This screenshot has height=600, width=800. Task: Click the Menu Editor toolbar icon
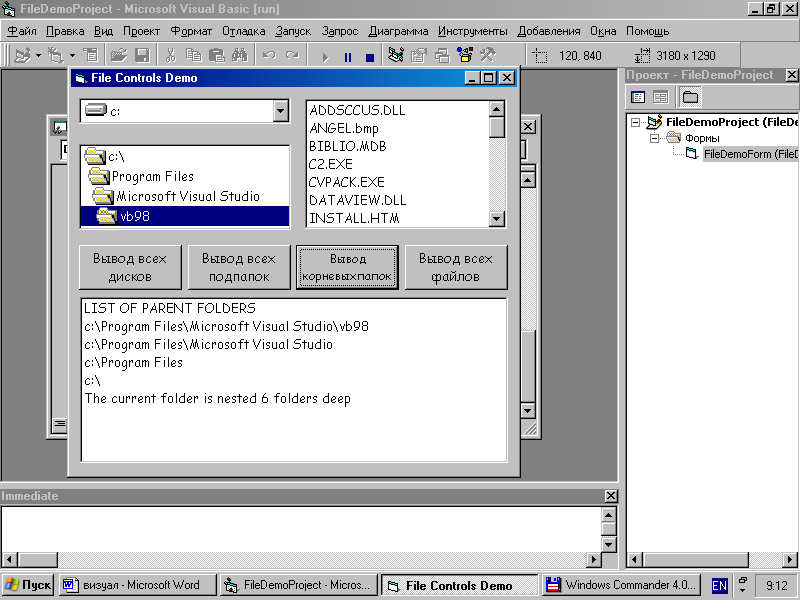(x=91, y=55)
